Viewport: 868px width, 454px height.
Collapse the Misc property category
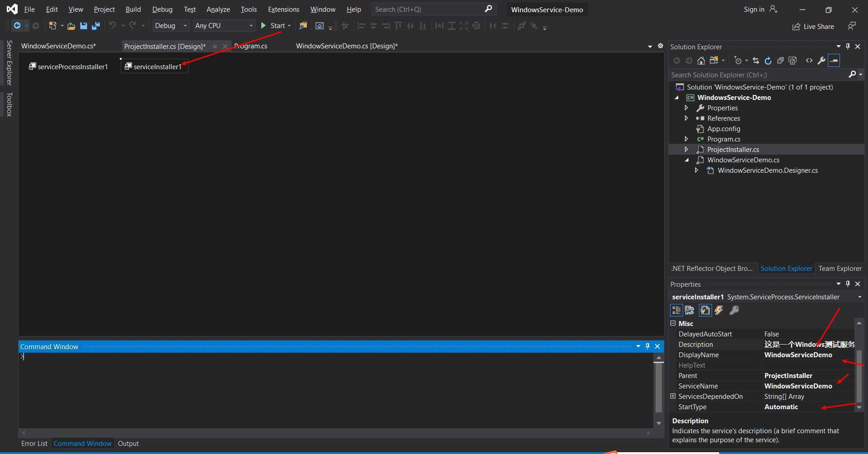673,323
